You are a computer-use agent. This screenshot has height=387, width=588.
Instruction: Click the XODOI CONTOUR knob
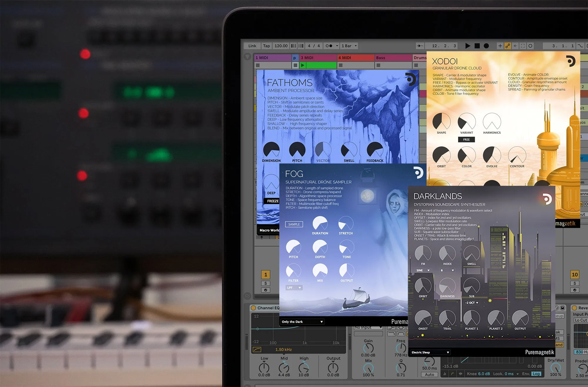[517, 155]
